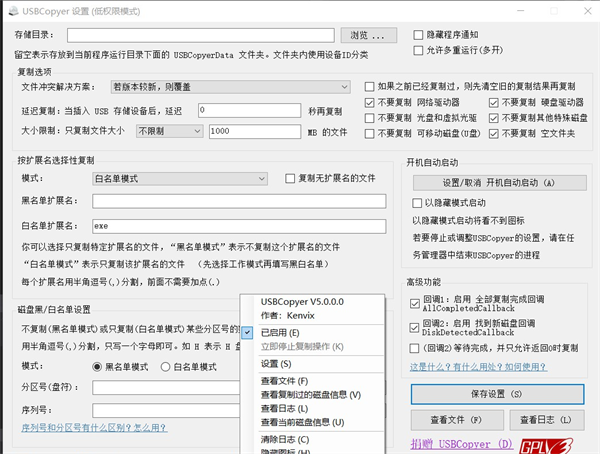Uncheck 不要复制 网络驱动器 option

[370, 102]
